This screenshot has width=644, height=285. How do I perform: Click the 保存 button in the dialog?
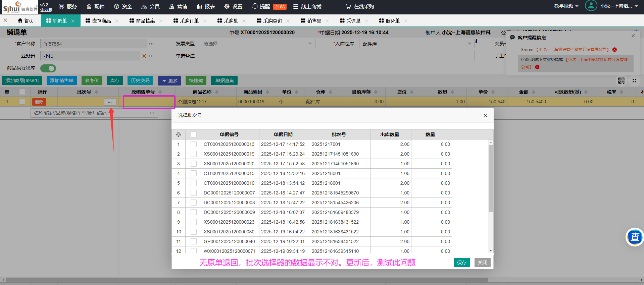(461, 263)
